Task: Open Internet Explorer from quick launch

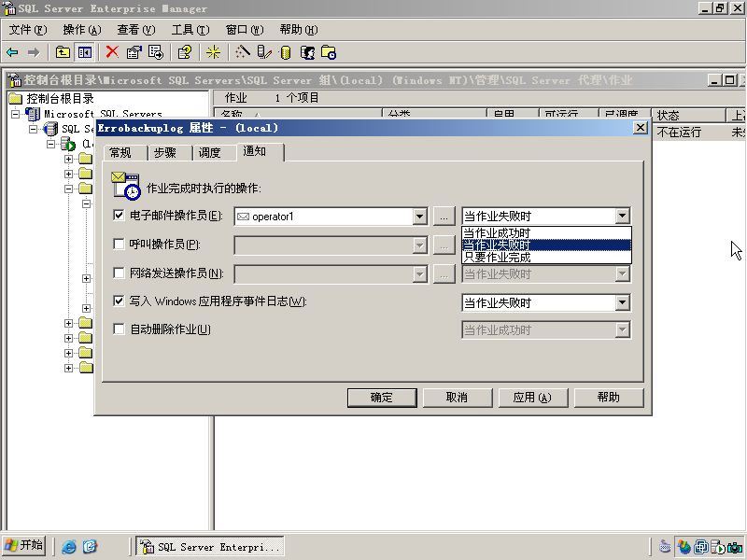Action: pos(69,546)
